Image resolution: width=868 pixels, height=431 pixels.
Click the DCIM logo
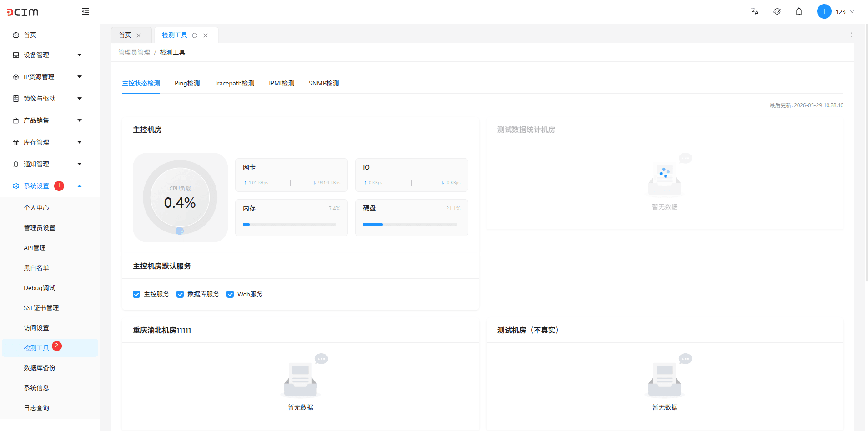(23, 12)
